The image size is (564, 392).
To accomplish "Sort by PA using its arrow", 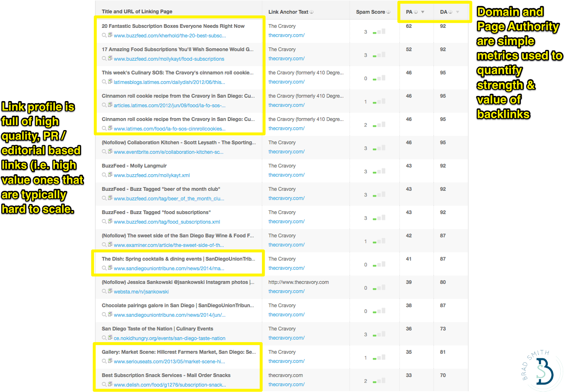I will point(423,12).
